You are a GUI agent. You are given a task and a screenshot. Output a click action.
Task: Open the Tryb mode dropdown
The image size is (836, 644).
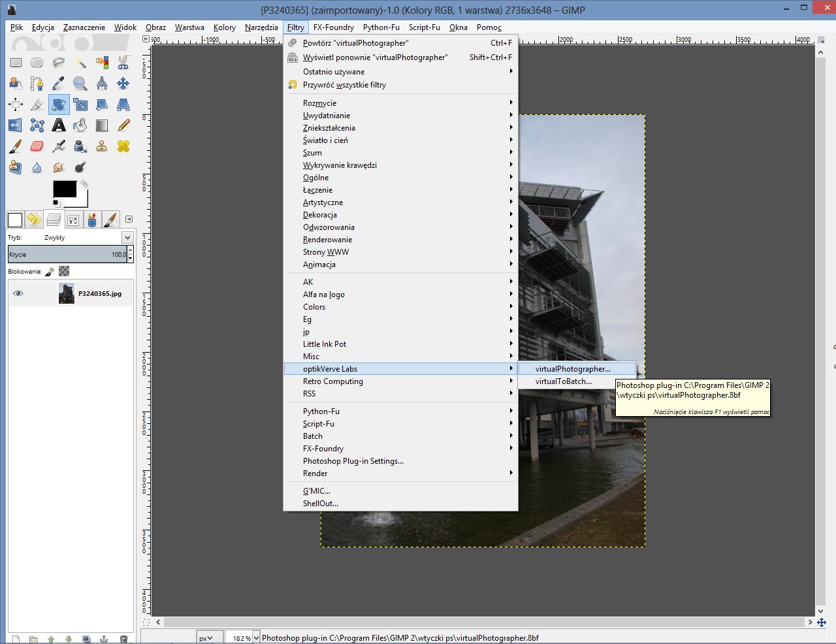(x=127, y=238)
